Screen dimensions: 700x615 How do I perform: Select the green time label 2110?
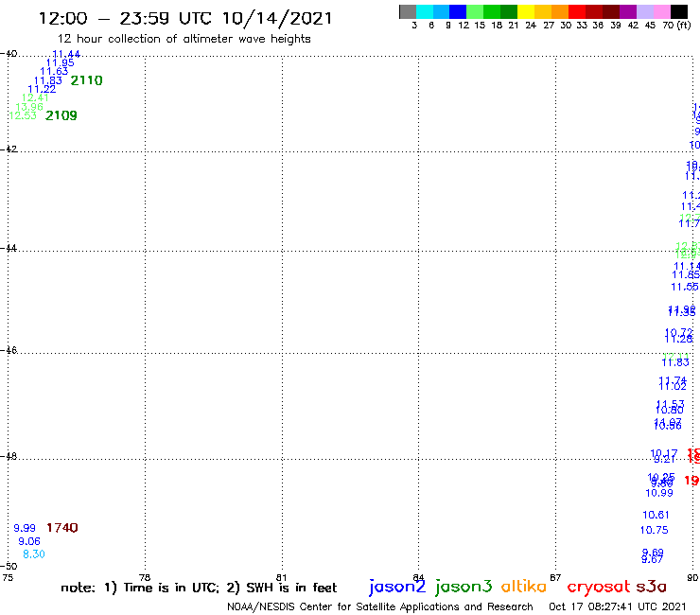[87, 80]
